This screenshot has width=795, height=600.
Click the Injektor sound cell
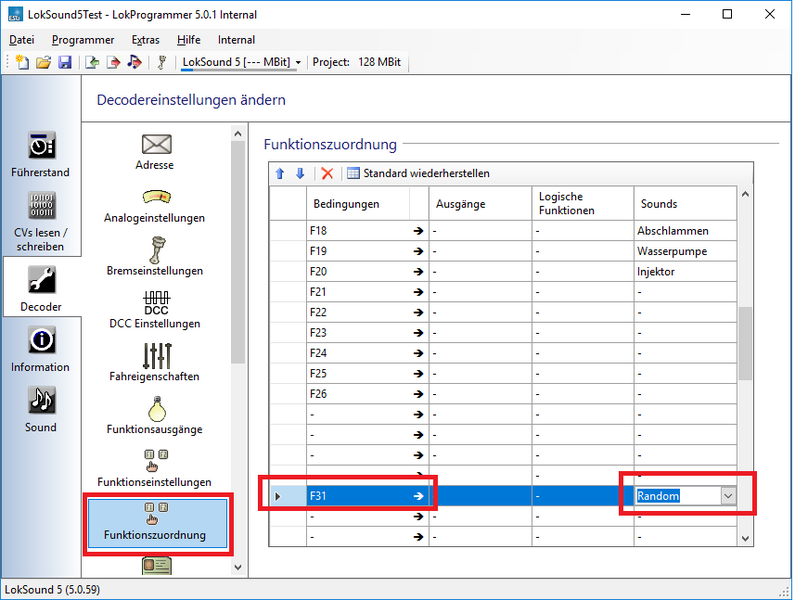[x=685, y=271]
